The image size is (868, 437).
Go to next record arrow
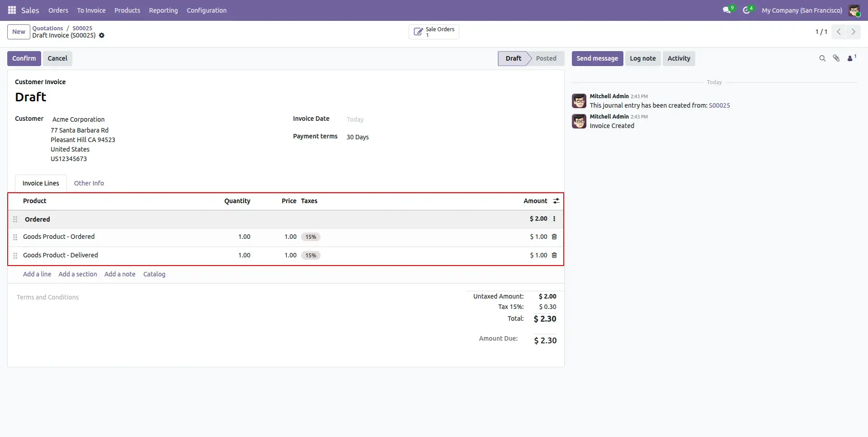click(x=853, y=32)
